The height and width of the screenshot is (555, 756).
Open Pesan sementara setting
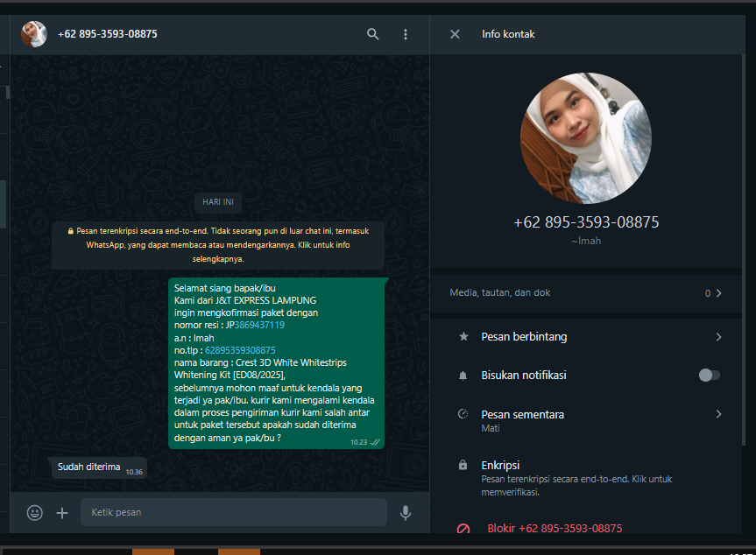pyautogui.click(x=586, y=420)
